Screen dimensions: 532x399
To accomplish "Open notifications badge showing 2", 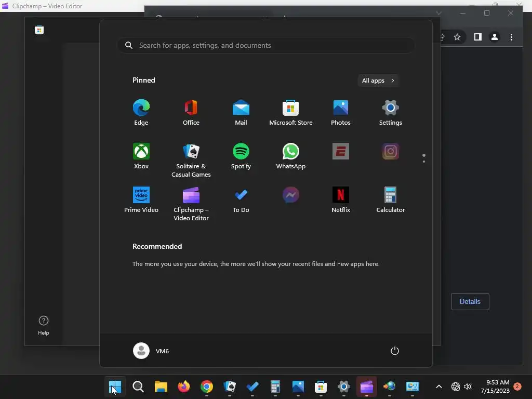I will point(517,387).
